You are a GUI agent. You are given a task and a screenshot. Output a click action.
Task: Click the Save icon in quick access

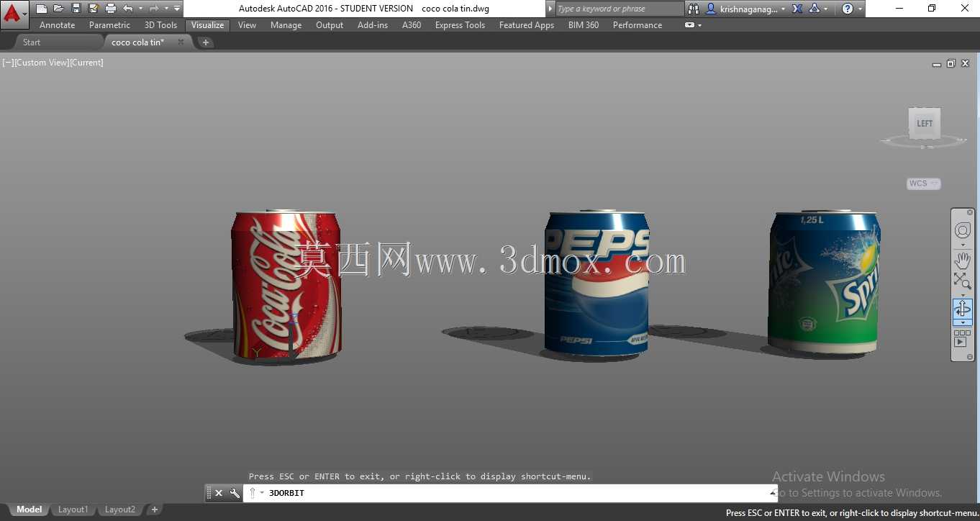click(76, 9)
